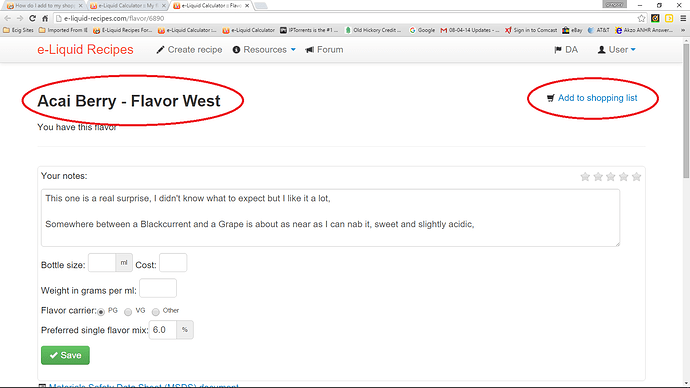The image size is (690, 388).
Task: Rate the flavor five stars
Action: point(636,177)
